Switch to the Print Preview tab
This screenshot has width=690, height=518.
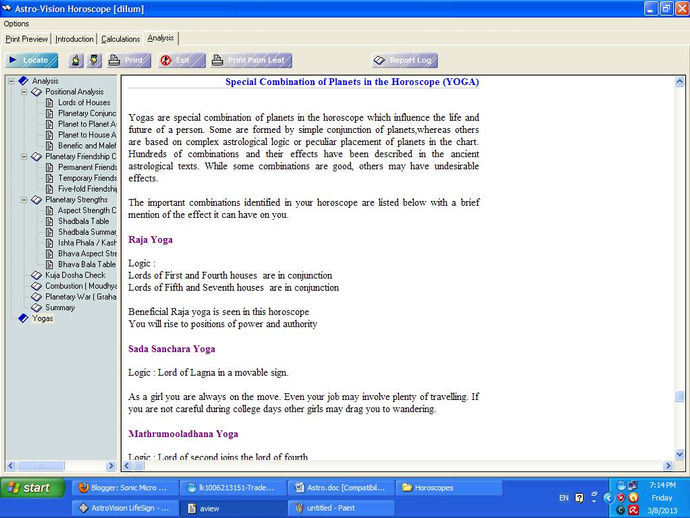(x=26, y=39)
